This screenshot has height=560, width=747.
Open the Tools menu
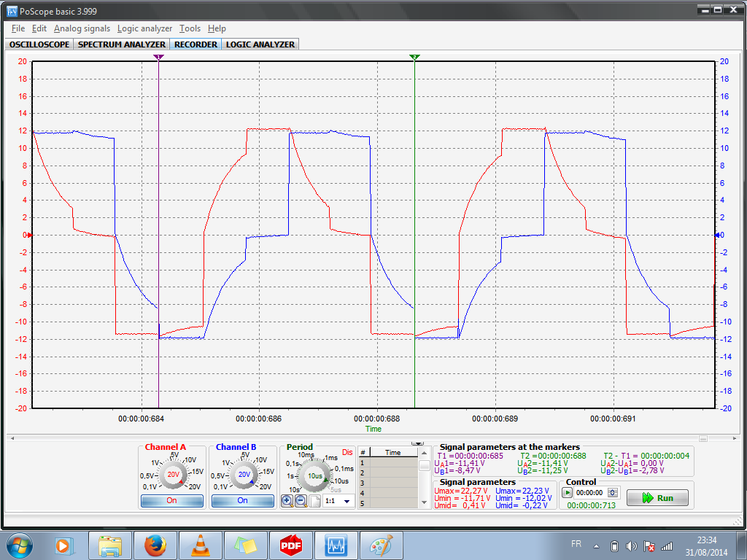coord(190,28)
